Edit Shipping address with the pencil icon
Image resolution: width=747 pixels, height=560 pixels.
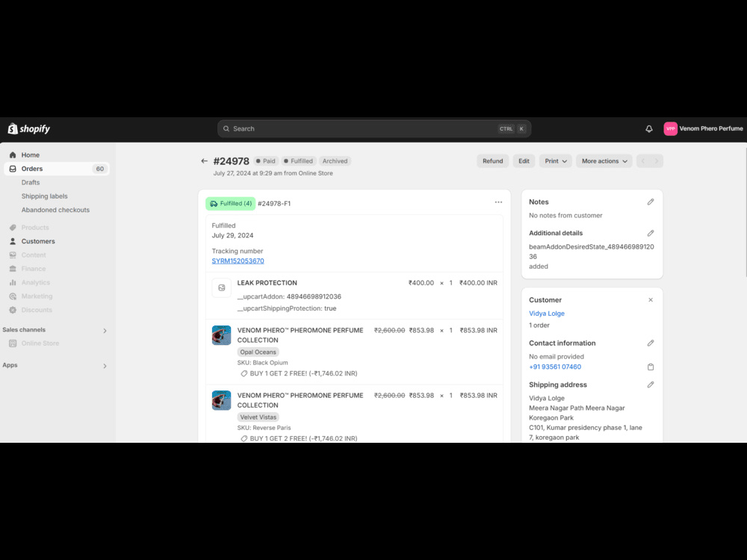[651, 385]
